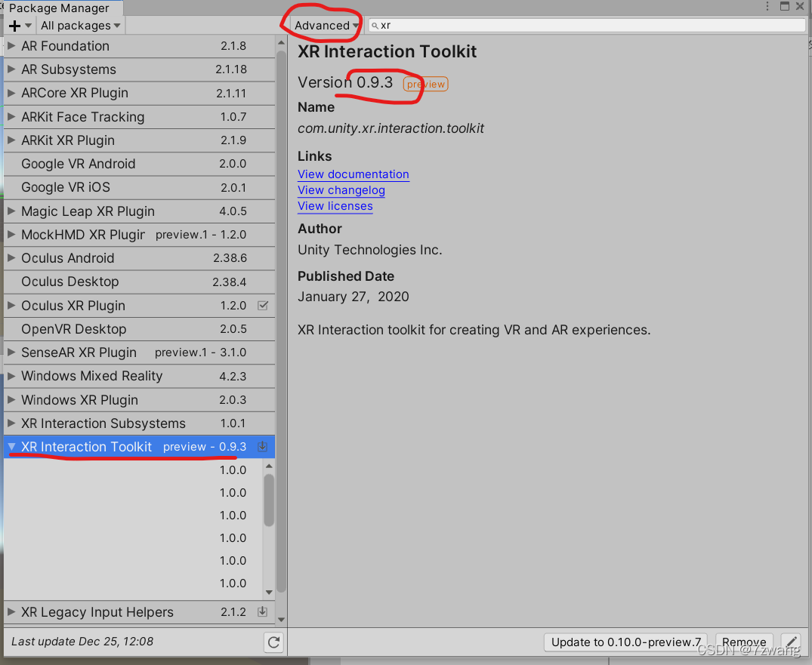Click the version list scrollbar thumb
The image size is (812, 665).
click(269, 500)
